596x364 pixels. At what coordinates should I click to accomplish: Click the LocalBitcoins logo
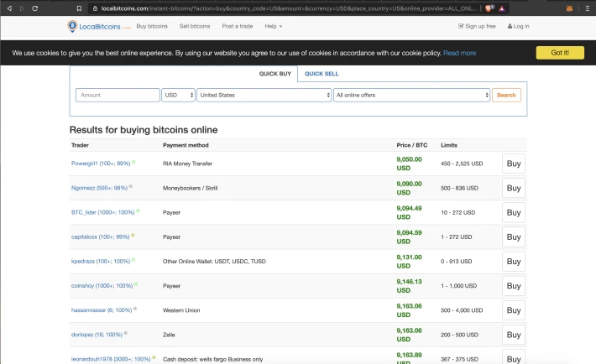pyautogui.click(x=99, y=26)
